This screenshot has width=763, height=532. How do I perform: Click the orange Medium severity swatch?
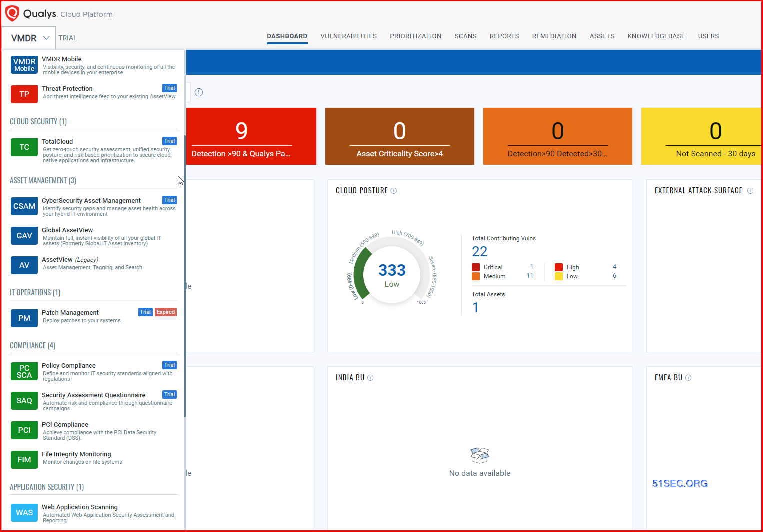click(x=476, y=276)
